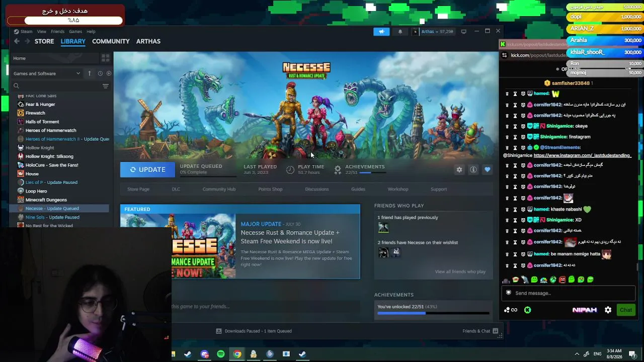Open site info icon in Kick address bar

pos(505,55)
